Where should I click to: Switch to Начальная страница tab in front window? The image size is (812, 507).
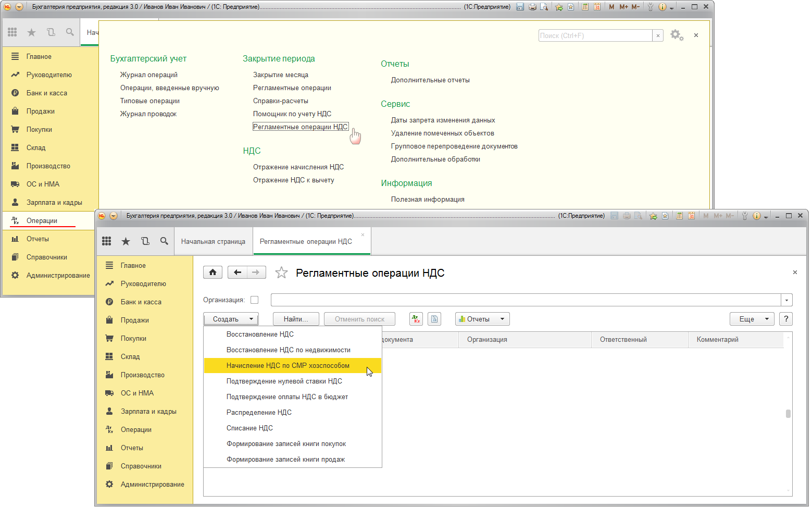tap(213, 242)
